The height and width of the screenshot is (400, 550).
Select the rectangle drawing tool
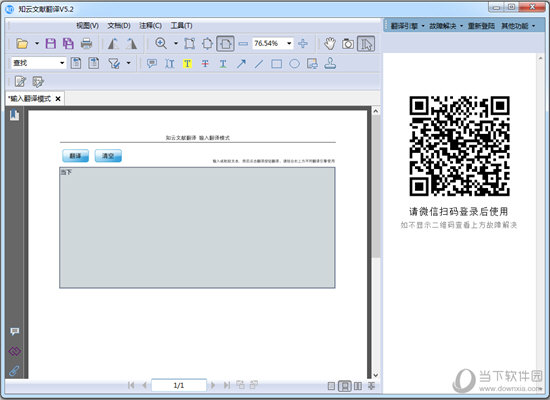[276, 64]
